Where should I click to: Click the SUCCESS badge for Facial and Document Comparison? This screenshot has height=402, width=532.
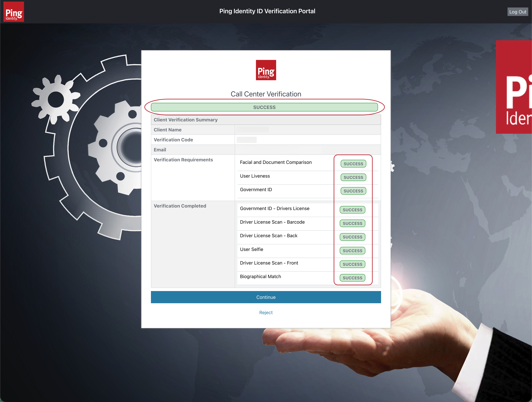353,164
